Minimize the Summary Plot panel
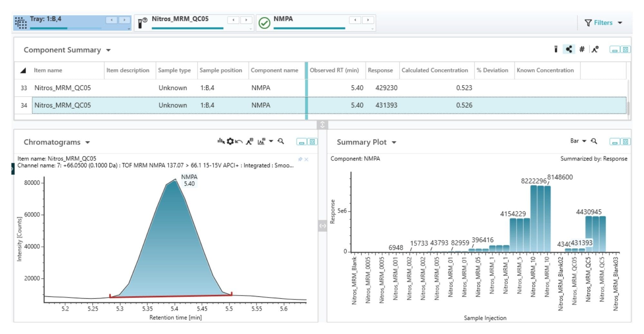 pyautogui.click(x=615, y=142)
